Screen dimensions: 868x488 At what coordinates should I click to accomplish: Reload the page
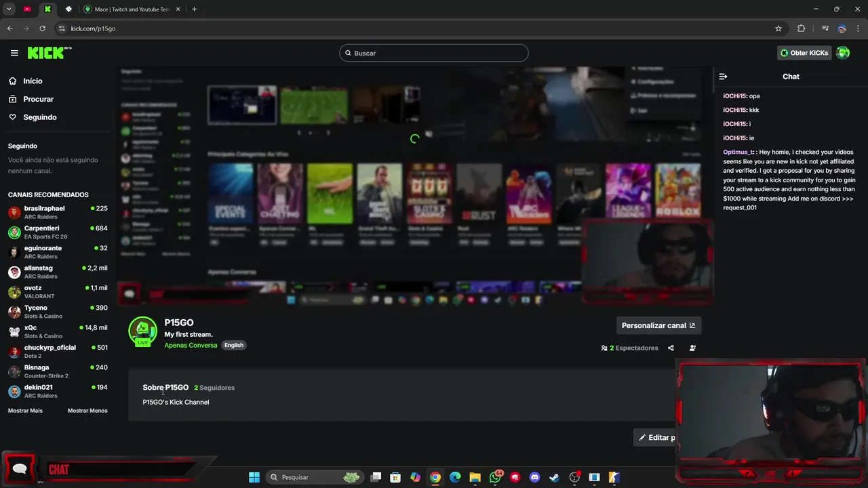pyautogui.click(x=42, y=28)
